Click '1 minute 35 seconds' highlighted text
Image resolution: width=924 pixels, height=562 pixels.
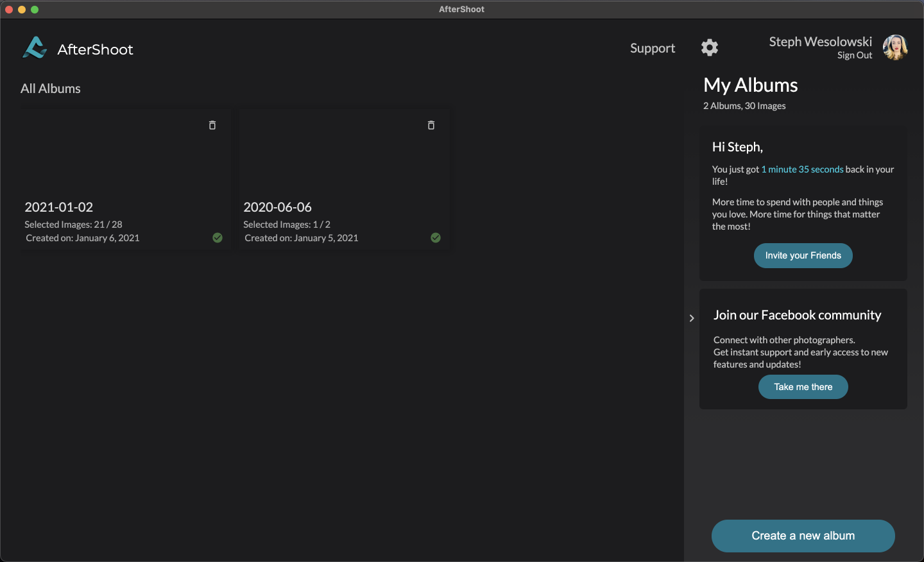(x=802, y=169)
